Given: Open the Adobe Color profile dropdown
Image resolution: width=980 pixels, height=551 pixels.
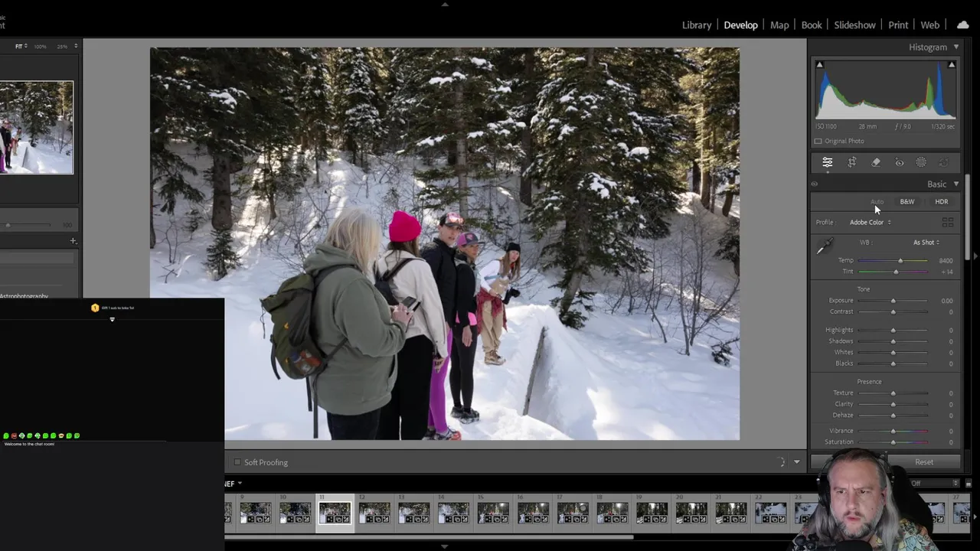Looking at the screenshot, I should pyautogui.click(x=870, y=222).
